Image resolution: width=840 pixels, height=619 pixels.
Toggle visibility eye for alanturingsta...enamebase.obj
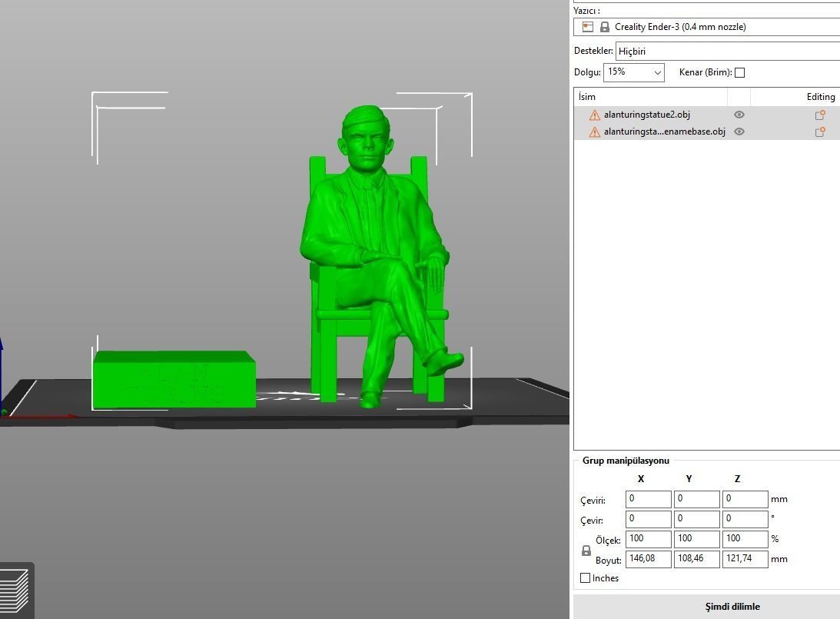(739, 131)
